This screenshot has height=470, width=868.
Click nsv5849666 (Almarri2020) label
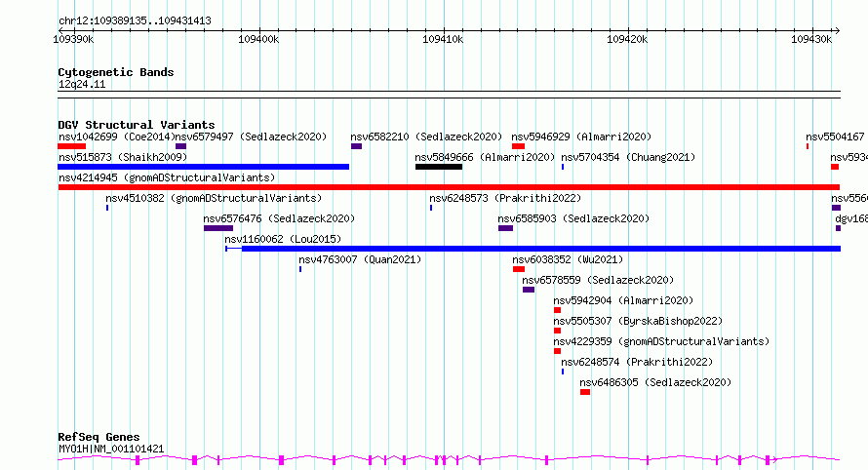[485, 157]
